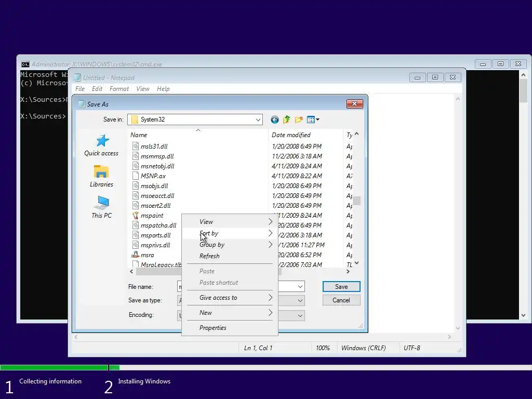The height and width of the screenshot is (399, 532).
Task: Open Libraries in the places bar
Action: click(101, 177)
